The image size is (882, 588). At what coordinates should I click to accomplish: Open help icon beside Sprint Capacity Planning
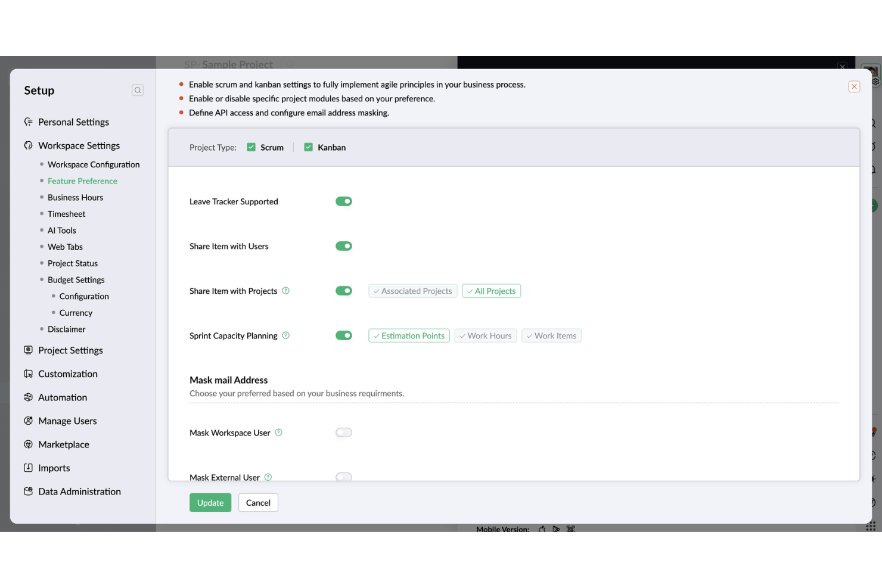click(285, 335)
